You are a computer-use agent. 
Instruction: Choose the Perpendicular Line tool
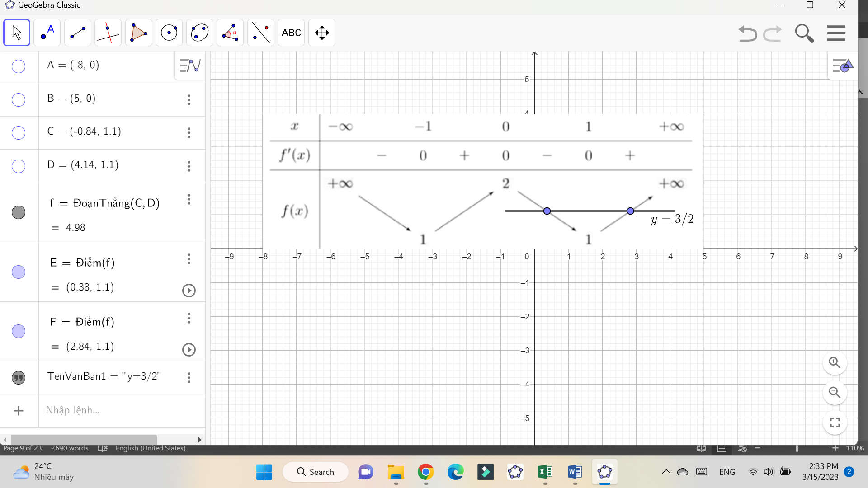(x=108, y=33)
